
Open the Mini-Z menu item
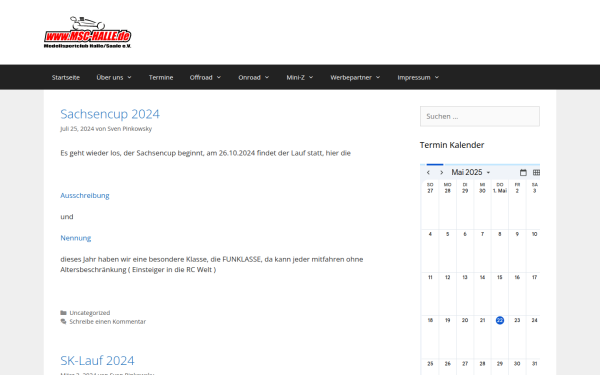tap(295, 77)
